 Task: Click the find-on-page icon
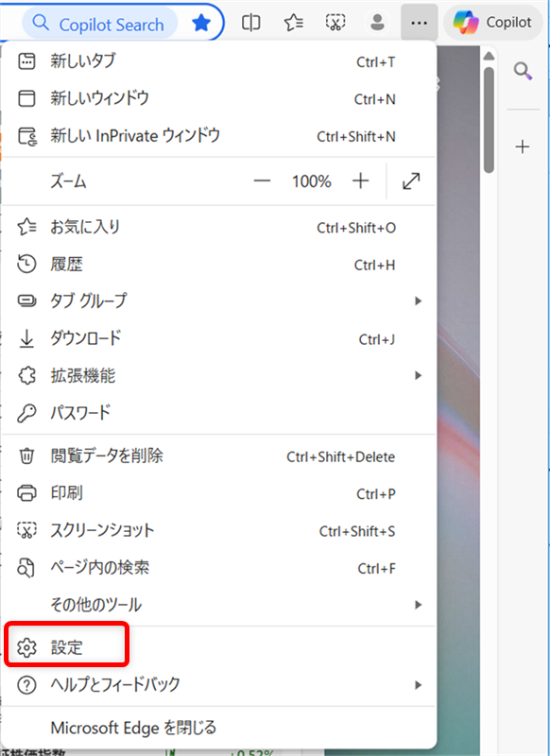(x=26, y=568)
